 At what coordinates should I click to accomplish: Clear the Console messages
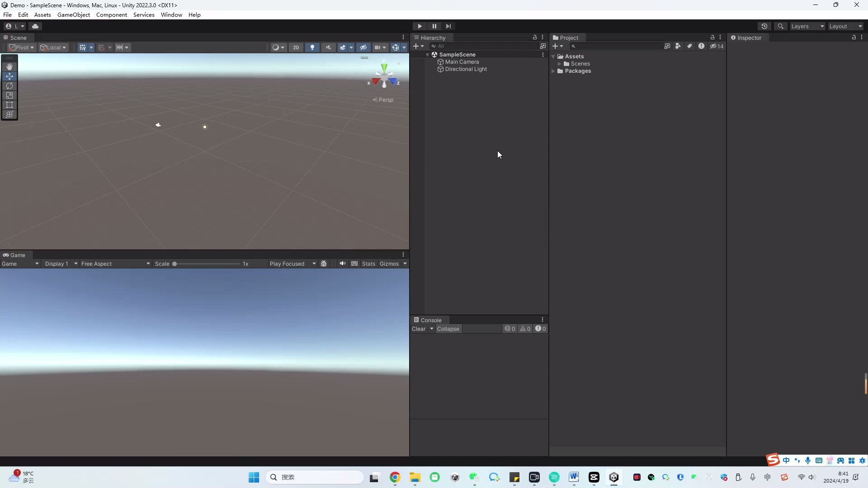click(x=420, y=329)
